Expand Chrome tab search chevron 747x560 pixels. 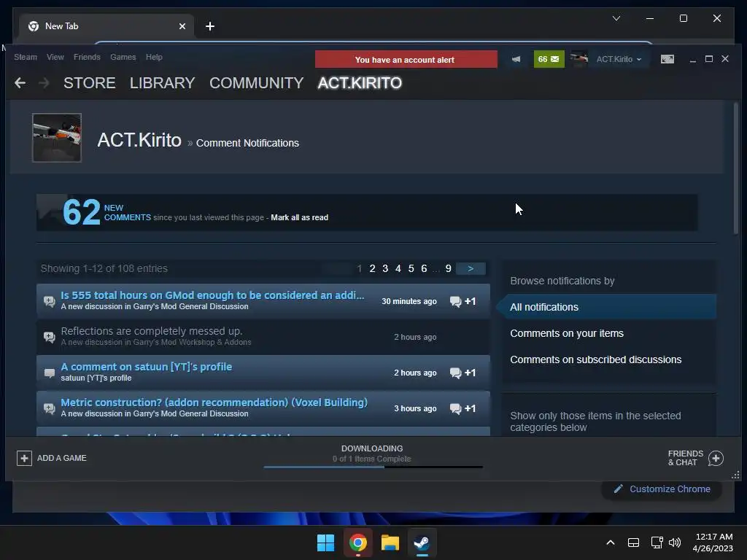pyautogui.click(x=616, y=18)
